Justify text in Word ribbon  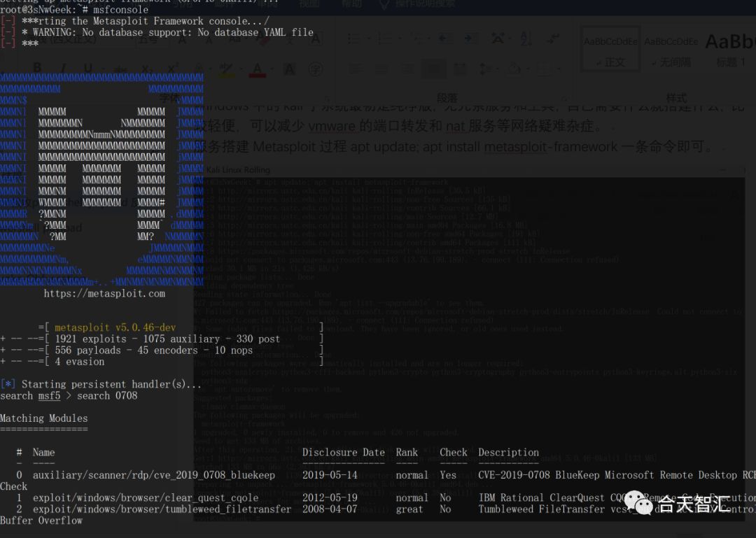[433, 69]
